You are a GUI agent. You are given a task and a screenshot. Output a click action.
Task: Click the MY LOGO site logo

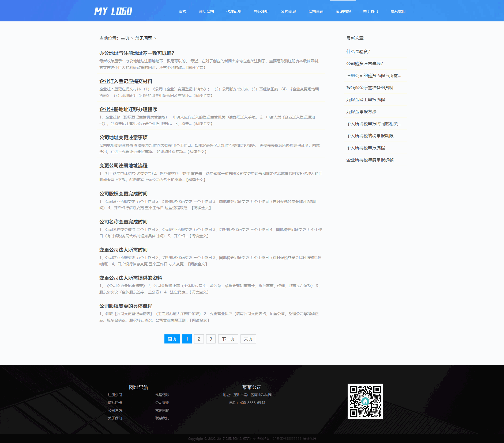tap(113, 11)
